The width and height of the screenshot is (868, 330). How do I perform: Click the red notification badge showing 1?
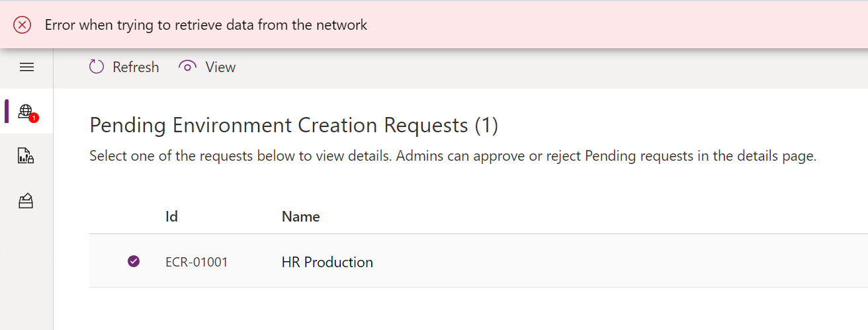pyautogui.click(x=34, y=118)
